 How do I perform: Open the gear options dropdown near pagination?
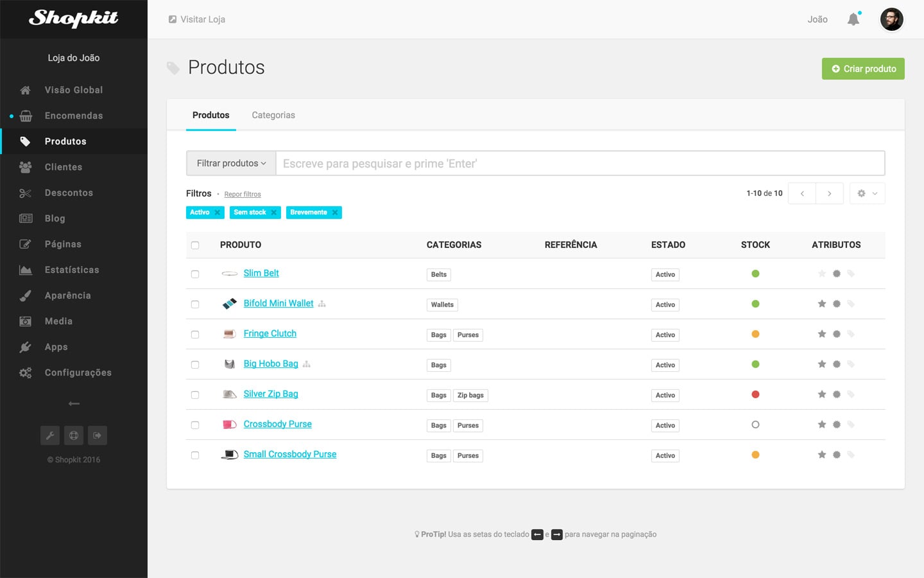point(867,193)
